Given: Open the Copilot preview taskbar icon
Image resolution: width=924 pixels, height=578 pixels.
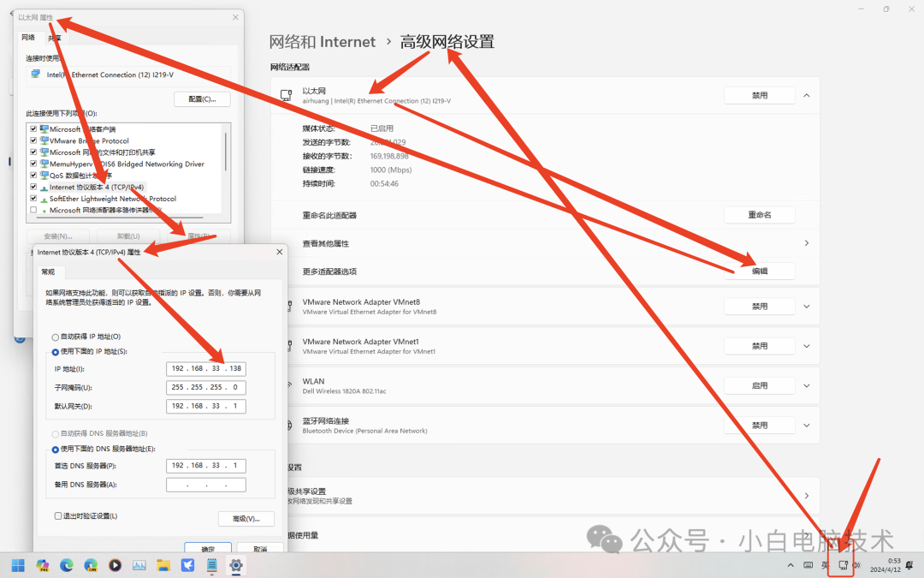Looking at the screenshot, I should 43,566.
